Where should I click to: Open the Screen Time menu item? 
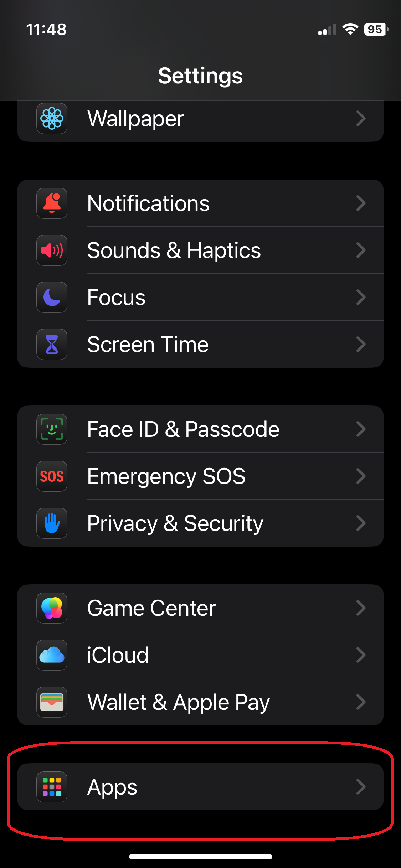pos(148,344)
